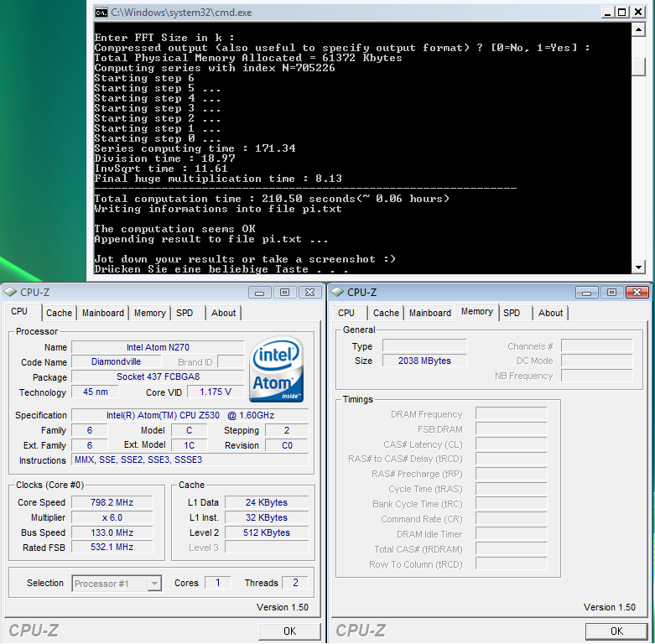655x644 pixels.
Task: Click Instructions field MMX, SSE list
Action: point(190,460)
